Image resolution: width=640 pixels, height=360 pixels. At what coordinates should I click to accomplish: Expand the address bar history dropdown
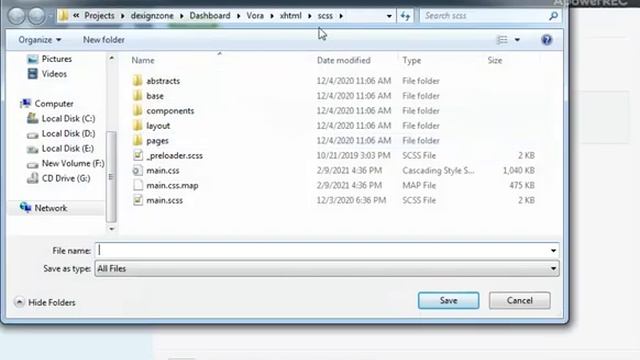pyautogui.click(x=389, y=16)
